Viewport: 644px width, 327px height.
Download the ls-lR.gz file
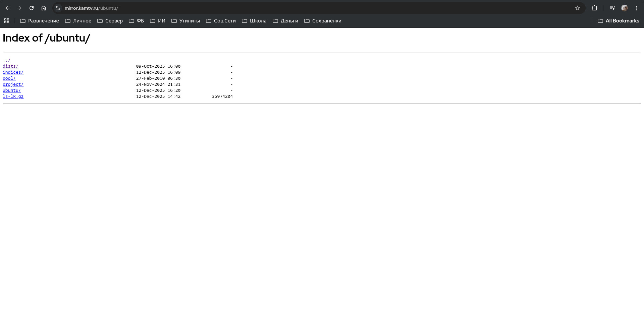click(13, 96)
